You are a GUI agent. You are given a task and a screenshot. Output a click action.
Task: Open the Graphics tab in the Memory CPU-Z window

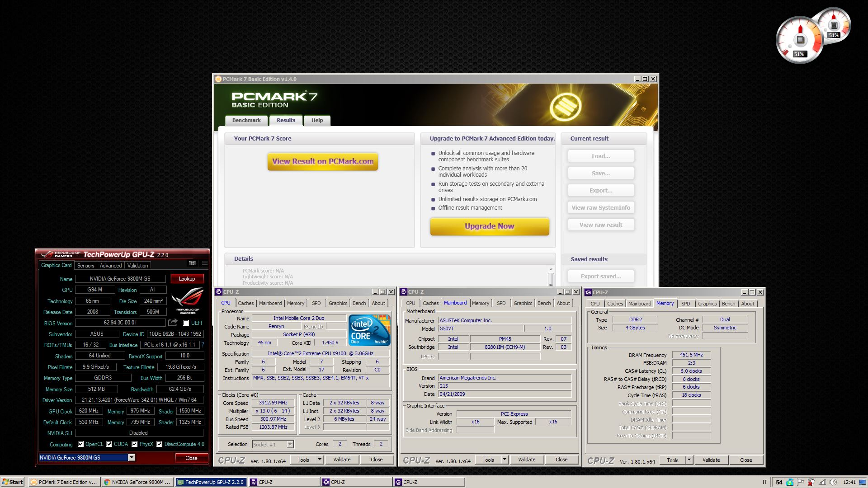707,304
